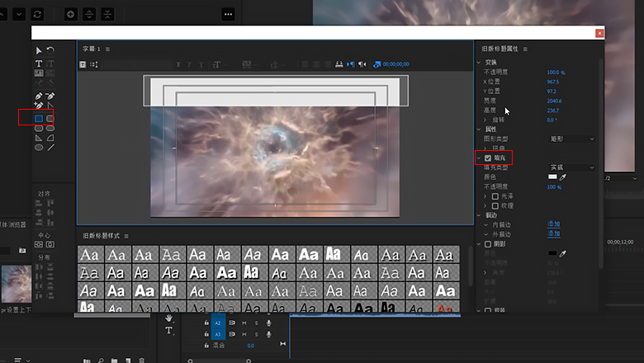Uncheck the 填充 (Fill) checkbox

[488, 158]
